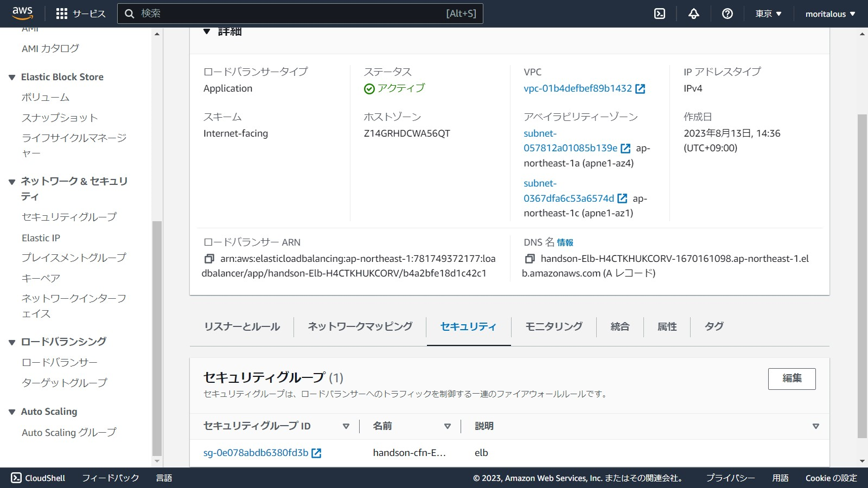The height and width of the screenshot is (488, 868).
Task: Open the Privacy link in footer
Action: pyautogui.click(x=730, y=478)
